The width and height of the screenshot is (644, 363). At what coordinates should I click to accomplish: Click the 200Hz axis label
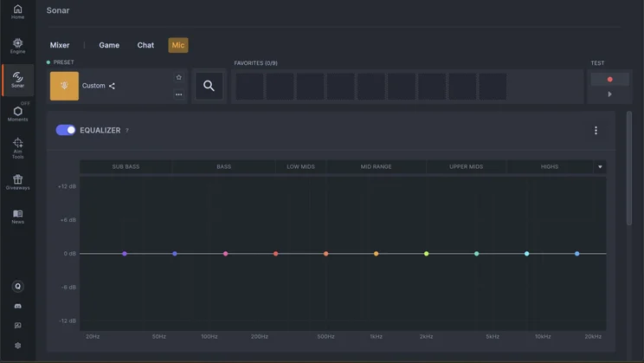tap(260, 336)
